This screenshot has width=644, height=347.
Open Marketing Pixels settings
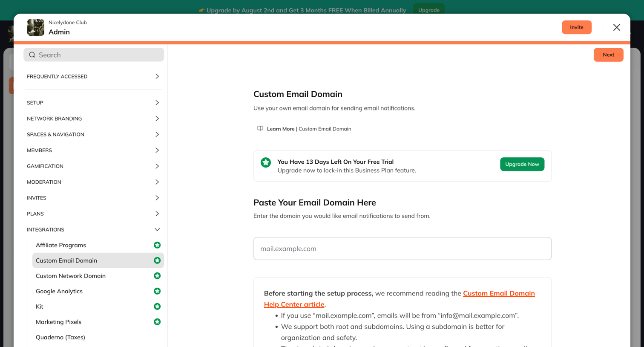click(98, 322)
